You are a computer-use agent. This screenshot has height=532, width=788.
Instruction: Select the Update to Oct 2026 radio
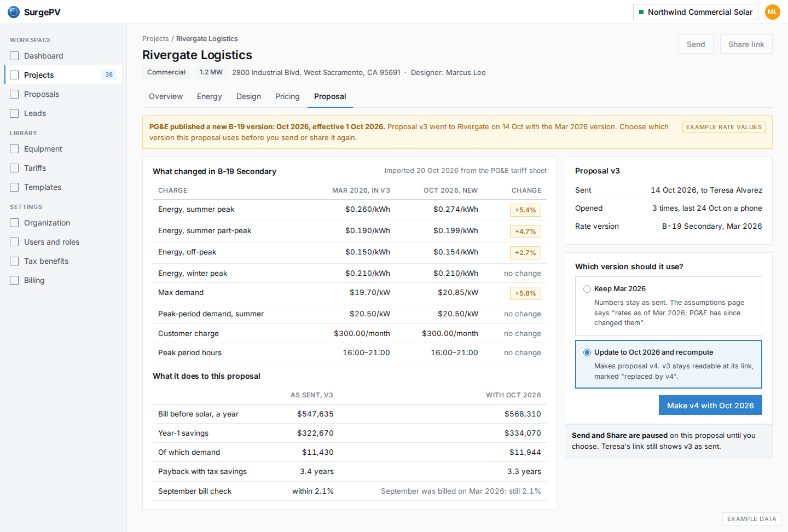tap(587, 352)
